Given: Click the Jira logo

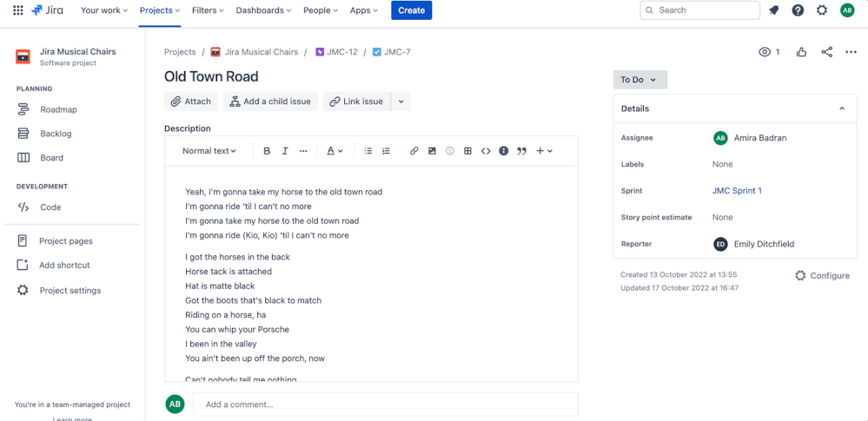Looking at the screenshot, I should click(x=47, y=10).
